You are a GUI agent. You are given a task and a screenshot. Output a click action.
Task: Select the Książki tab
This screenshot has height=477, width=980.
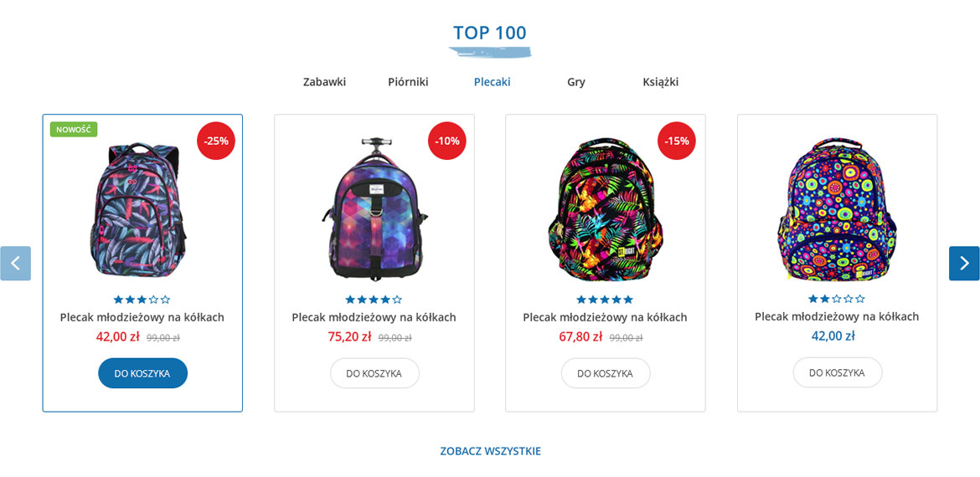coord(661,82)
